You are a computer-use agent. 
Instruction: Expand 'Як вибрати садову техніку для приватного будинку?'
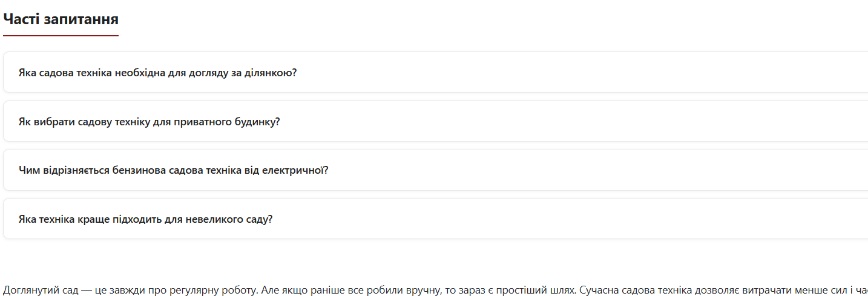pos(149,122)
